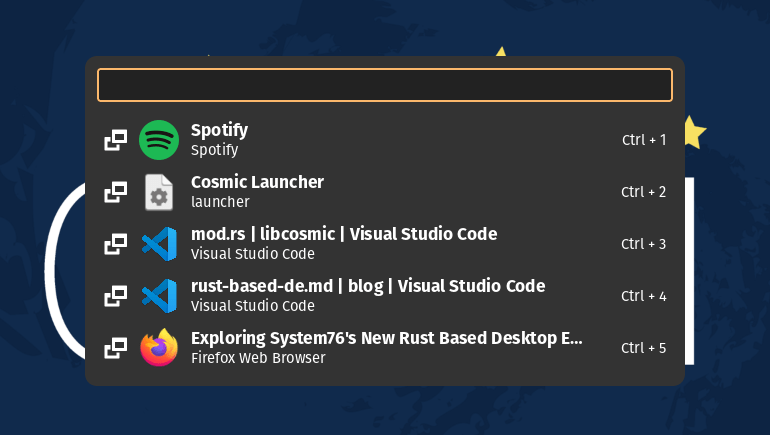The width and height of the screenshot is (770, 435).
Task: Click the VS Code icon beside mod.rs
Action: point(158,244)
